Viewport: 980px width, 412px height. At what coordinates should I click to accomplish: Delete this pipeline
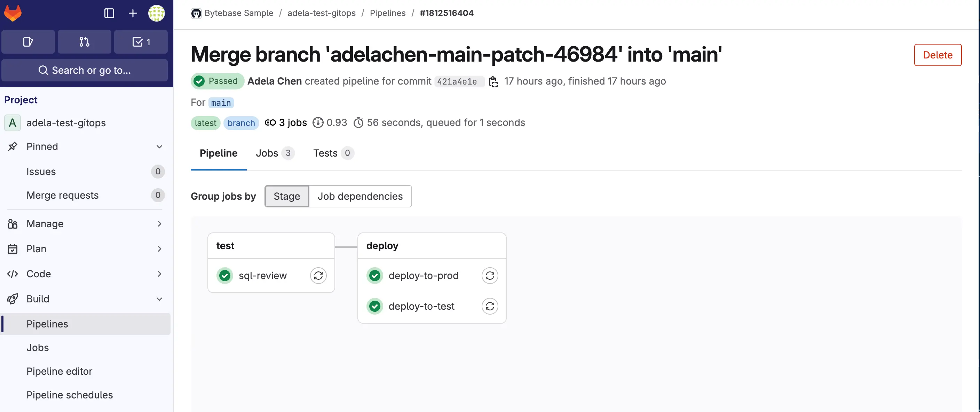[938, 55]
